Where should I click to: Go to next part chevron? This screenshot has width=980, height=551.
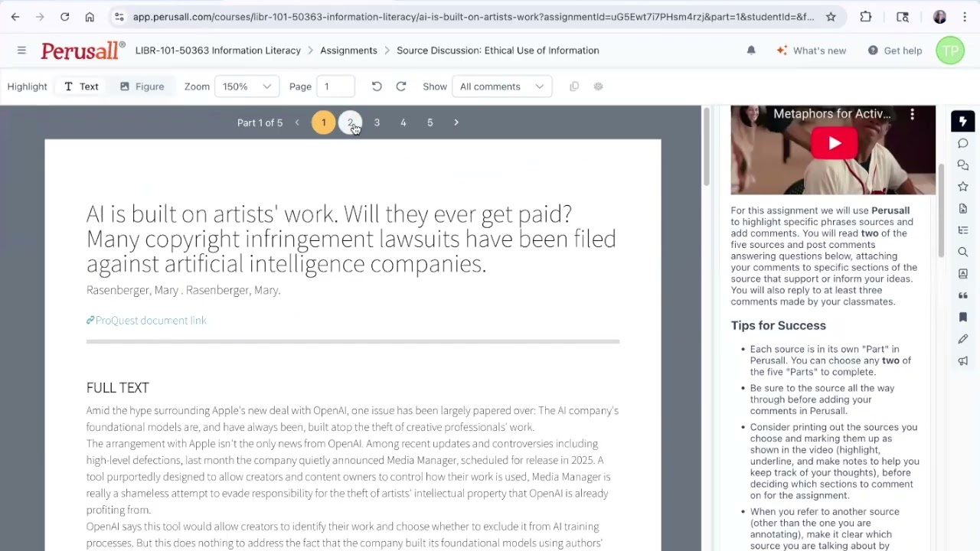tap(456, 122)
